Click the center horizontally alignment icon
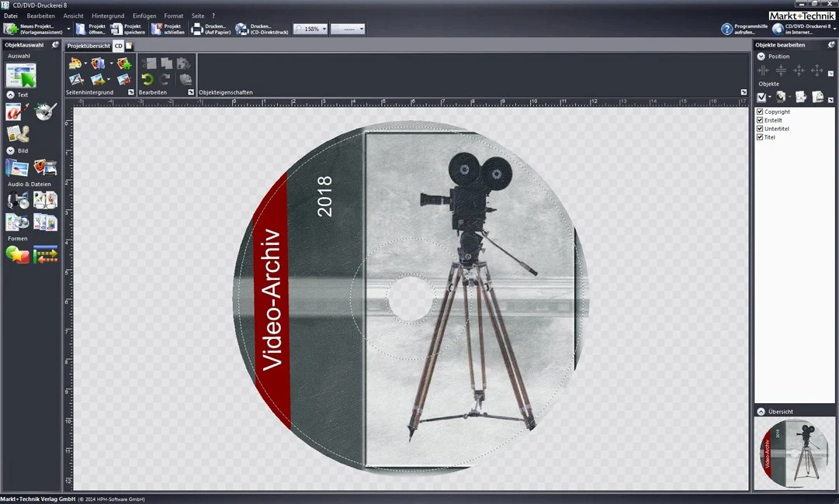Image resolution: width=839 pixels, height=504 pixels. click(x=763, y=70)
